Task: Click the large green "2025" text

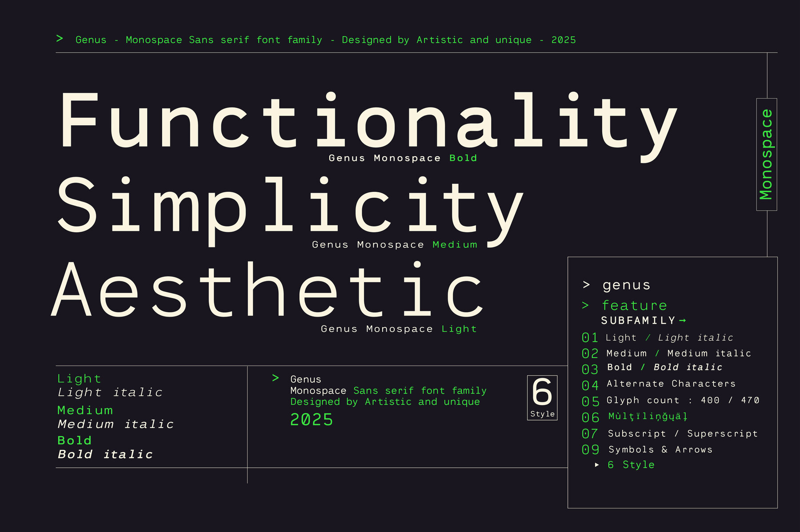Action: click(312, 420)
